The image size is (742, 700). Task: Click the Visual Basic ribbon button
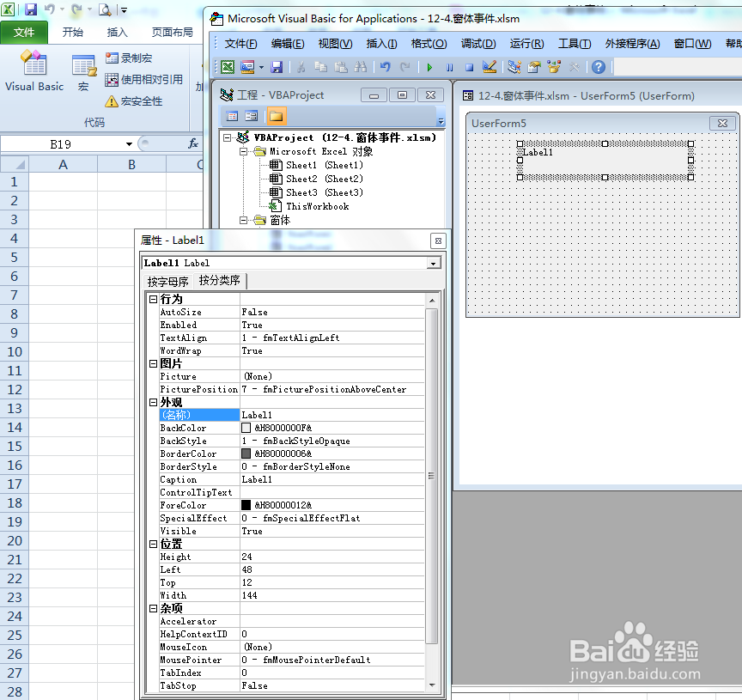(34, 70)
